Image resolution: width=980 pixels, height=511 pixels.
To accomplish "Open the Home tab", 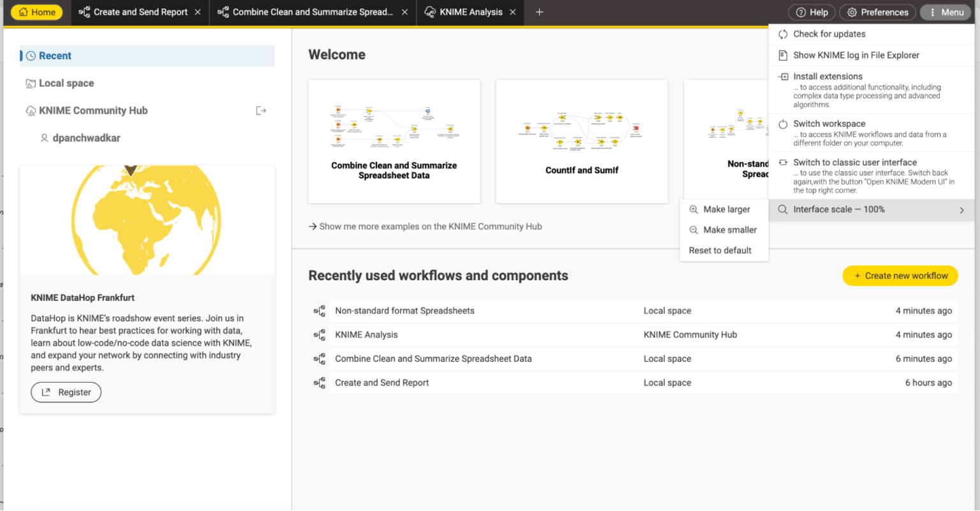I will 36,12.
